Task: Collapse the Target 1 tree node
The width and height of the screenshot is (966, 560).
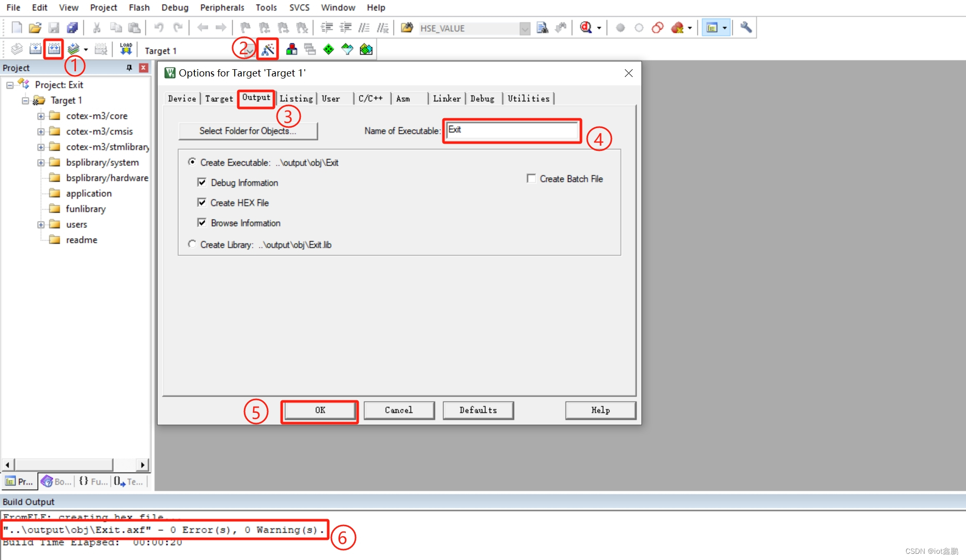Action: pyautogui.click(x=25, y=101)
